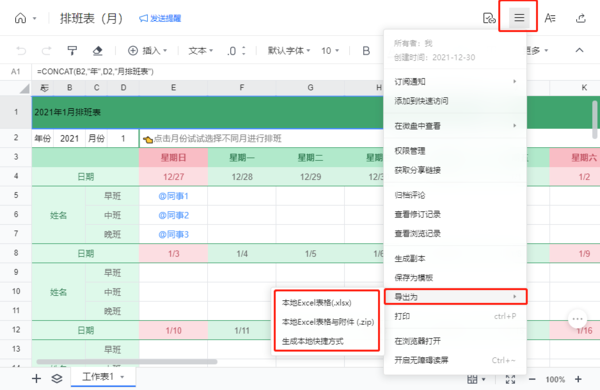Expand the 订阅通知 submenu
This screenshot has height=390, width=600.
pyautogui.click(x=455, y=82)
